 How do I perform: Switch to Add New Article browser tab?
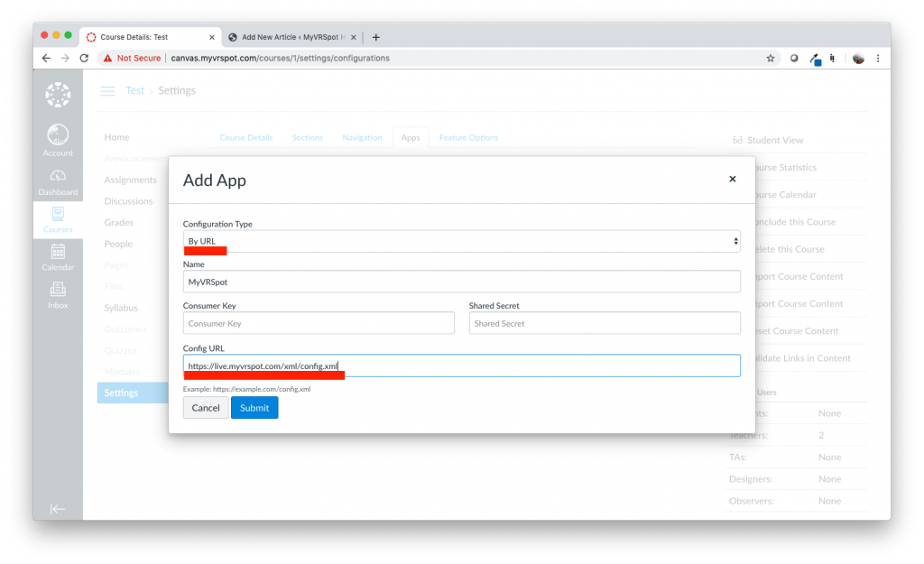(291, 37)
